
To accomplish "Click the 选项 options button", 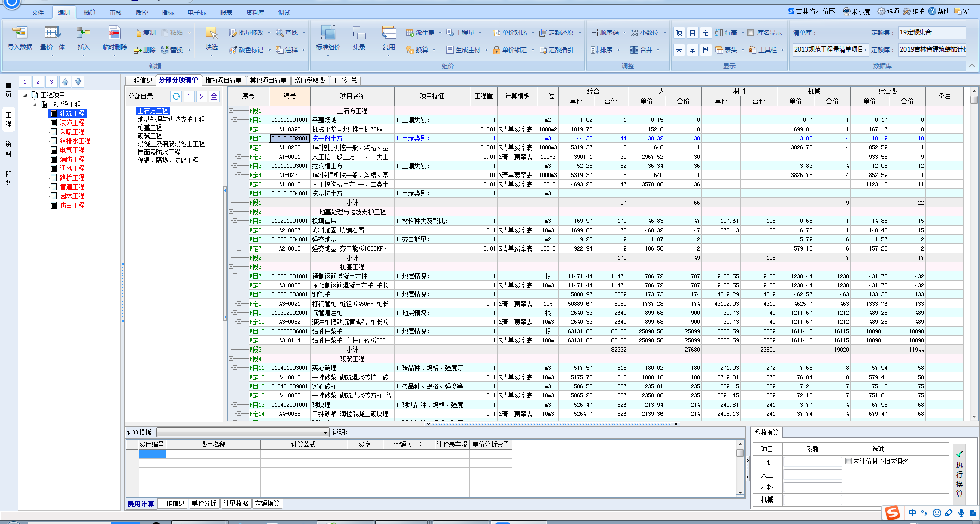I will [x=888, y=11].
